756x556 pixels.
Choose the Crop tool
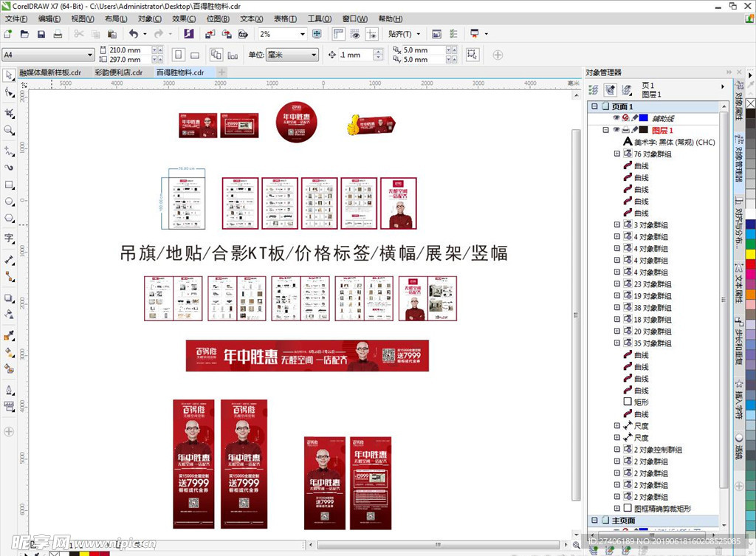point(9,113)
